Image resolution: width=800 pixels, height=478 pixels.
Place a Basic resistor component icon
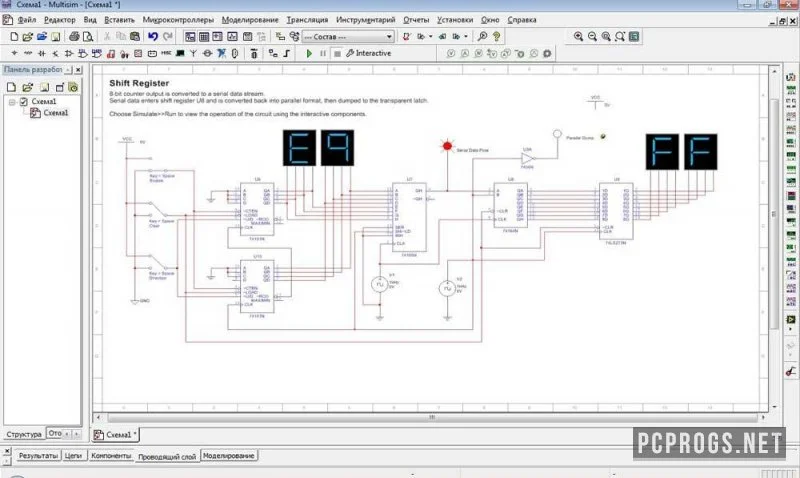28,53
